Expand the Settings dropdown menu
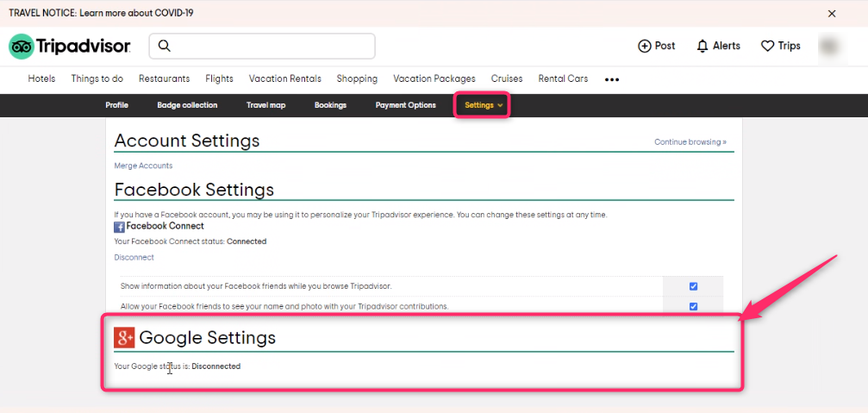The image size is (868, 413). click(483, 105)
